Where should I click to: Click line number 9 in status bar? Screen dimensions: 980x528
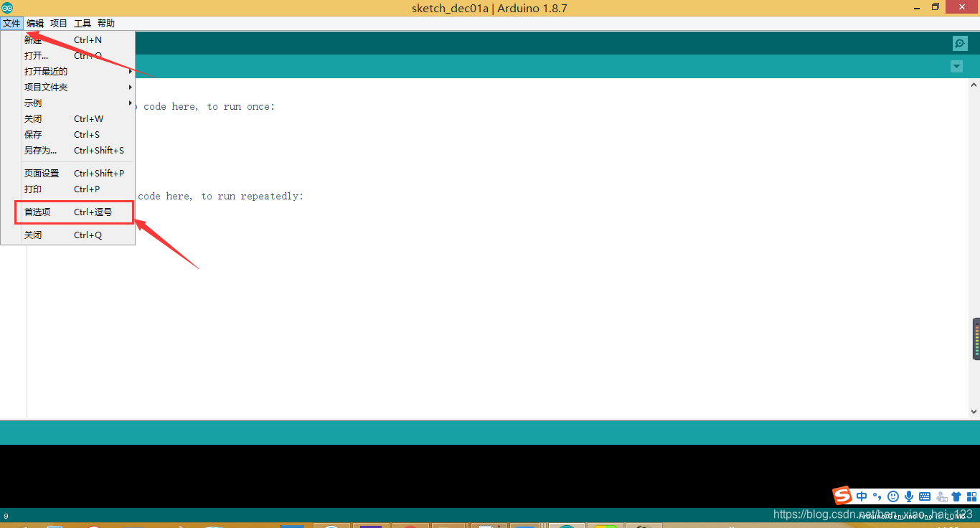tap(6, 516)
